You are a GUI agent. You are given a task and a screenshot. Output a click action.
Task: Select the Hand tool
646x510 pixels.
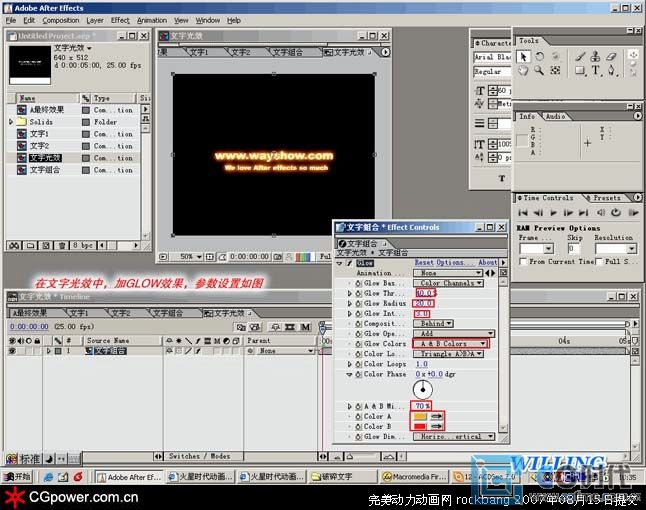[x=523, y=70]
